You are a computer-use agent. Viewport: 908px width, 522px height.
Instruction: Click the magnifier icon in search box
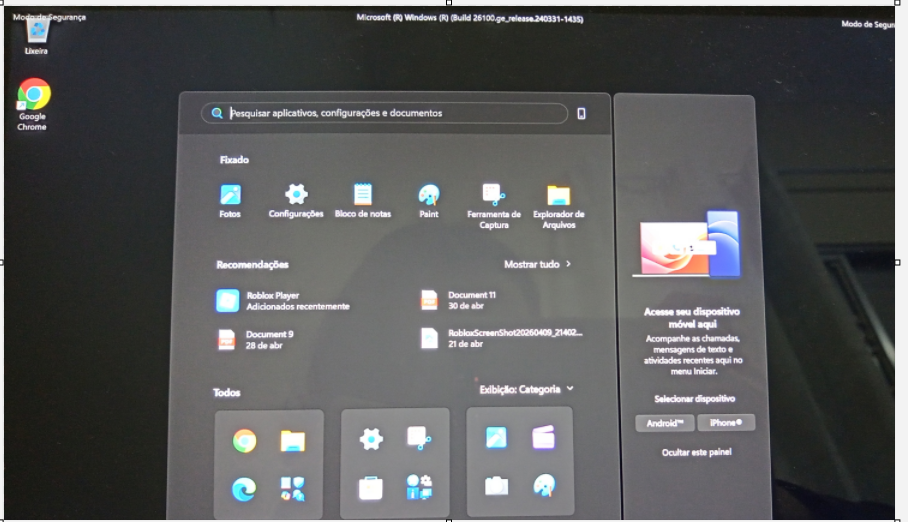coord(217,113)
